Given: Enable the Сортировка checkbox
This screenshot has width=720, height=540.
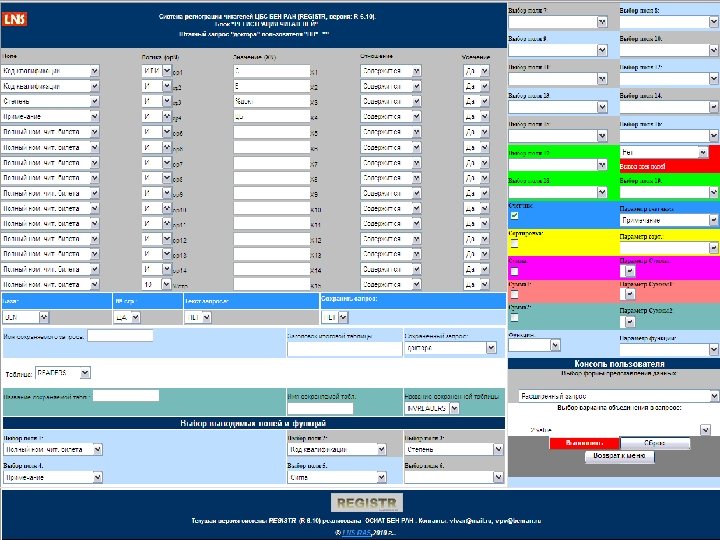Looking at the screenshot, I should [514, 243].
